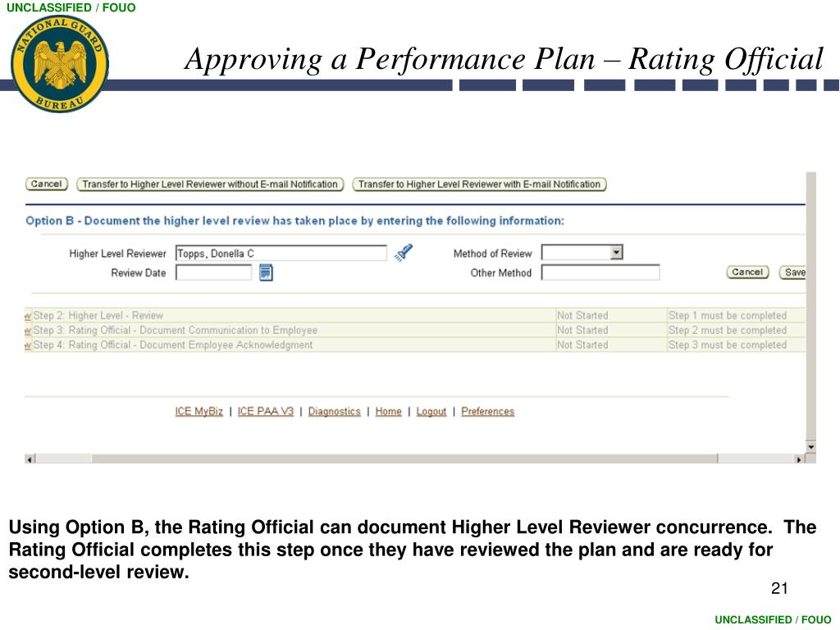This screenshot has width=840, height=630.
Task: Click the horizontal scrollbar right arrow
Action: [799, 459]
